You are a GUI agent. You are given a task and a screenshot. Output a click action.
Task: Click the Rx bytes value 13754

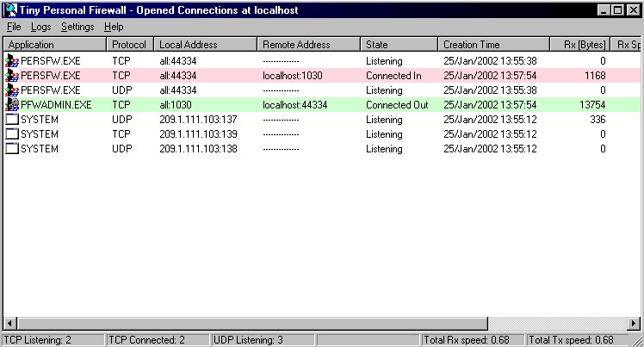point(592,105)
